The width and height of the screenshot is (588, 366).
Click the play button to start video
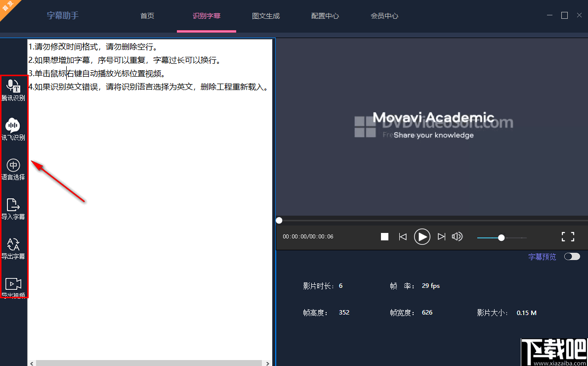pyautogui.click(x=422, y=236)
